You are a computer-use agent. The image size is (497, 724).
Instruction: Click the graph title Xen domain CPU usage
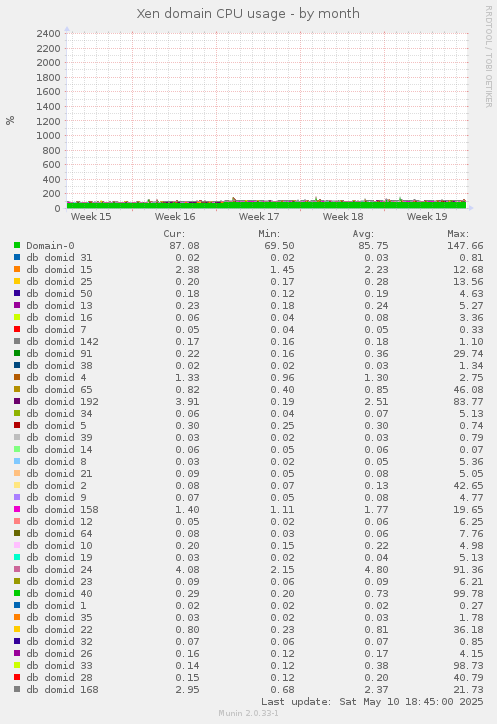point(248,13)
